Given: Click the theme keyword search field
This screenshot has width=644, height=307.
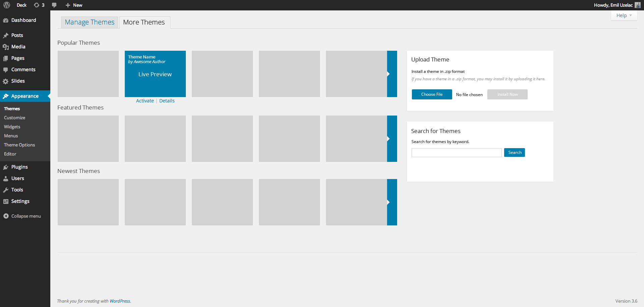Looking at the screenshot, I should point(456,153).
